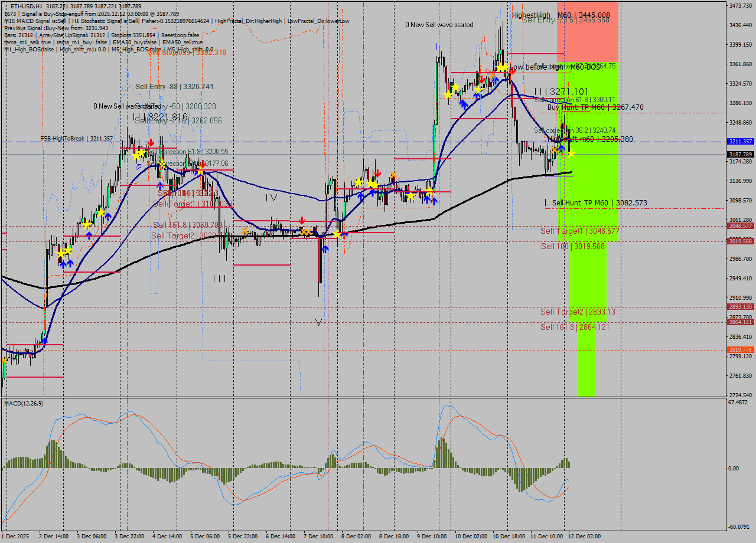Click the paired blue buy arrows near Dec 2
Viewport: 756px width, 543px height.
(x=64, y=264)
